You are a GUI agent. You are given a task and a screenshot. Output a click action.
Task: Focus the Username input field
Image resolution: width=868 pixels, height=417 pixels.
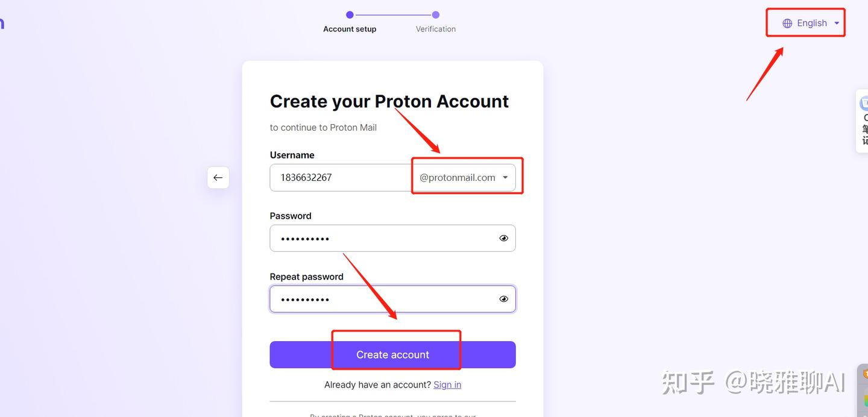coord(341,178)
